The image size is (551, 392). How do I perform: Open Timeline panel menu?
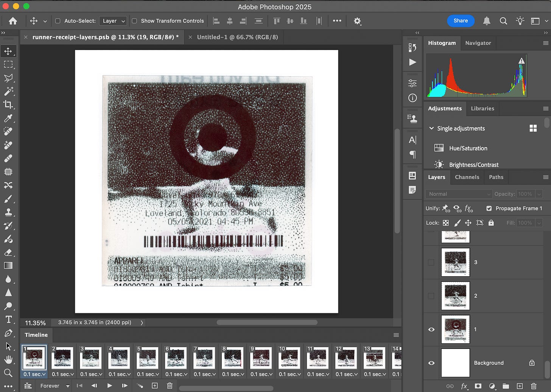[396, 335]
